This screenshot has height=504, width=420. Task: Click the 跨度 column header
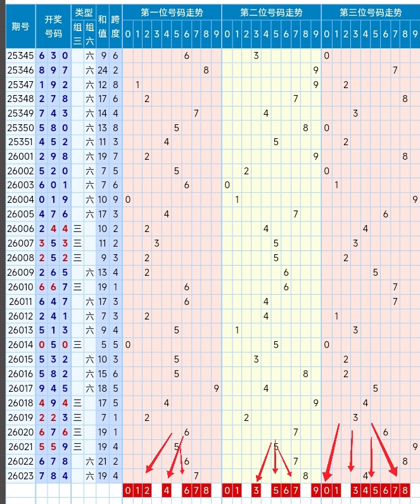[x=115, y=27]
